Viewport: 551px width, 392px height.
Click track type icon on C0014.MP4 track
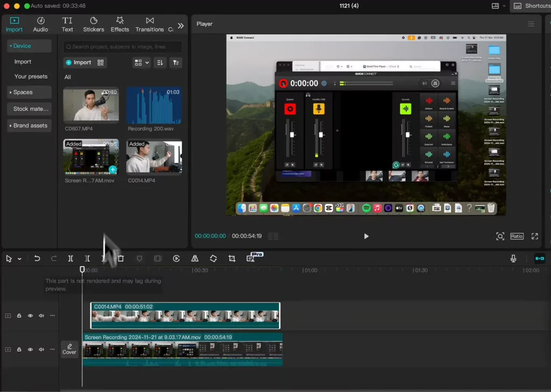point(8,316)
